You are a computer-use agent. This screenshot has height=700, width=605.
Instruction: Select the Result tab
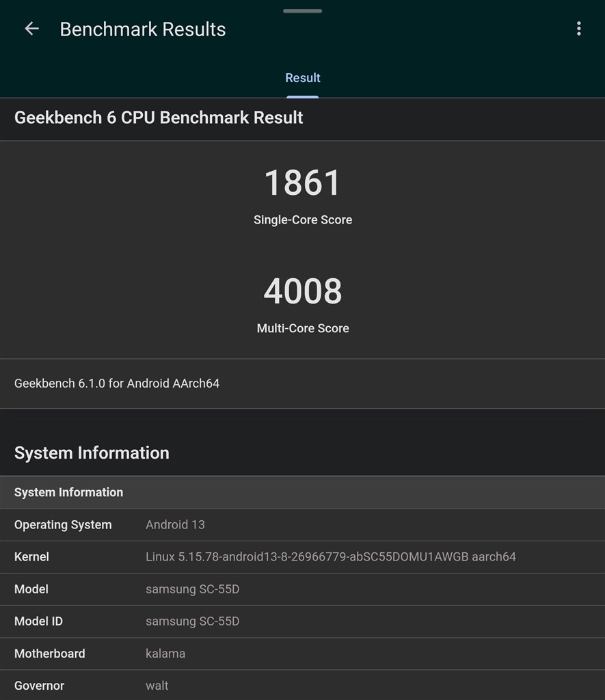point(303,78)
